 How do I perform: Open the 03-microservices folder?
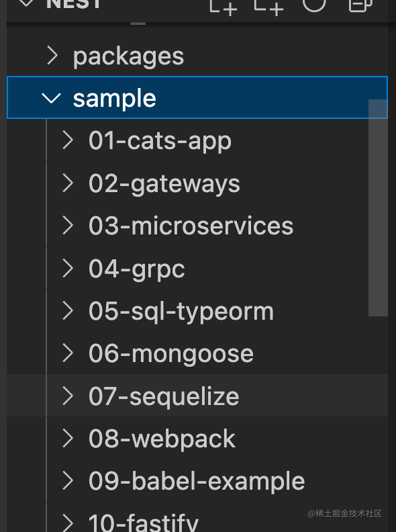[x=191, y=226]
